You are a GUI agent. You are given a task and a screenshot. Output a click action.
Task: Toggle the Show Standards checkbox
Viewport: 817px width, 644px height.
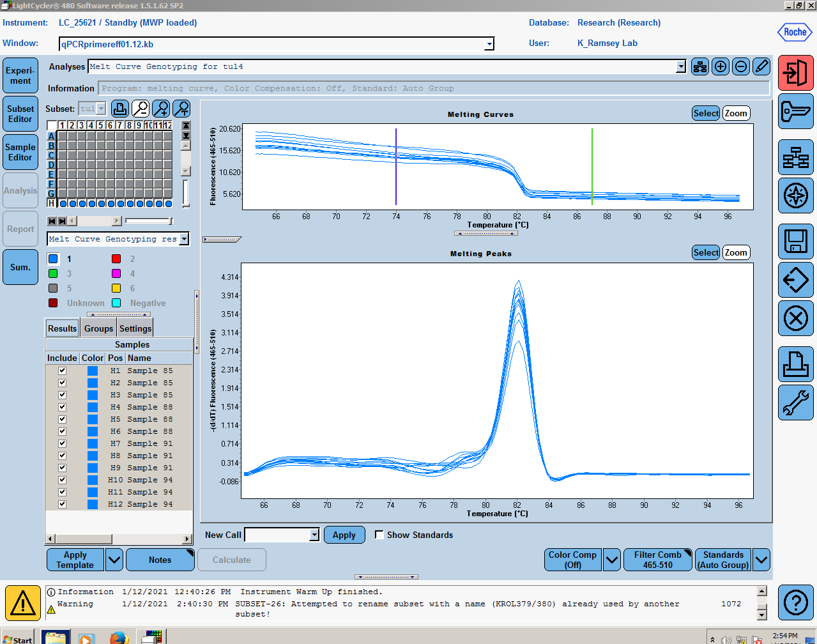[x=379, y=535]
